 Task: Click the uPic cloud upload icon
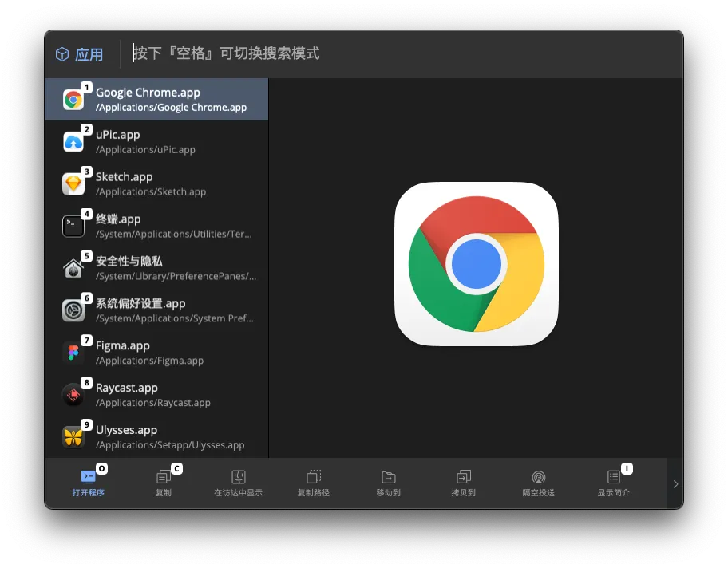tap(73, 142)
